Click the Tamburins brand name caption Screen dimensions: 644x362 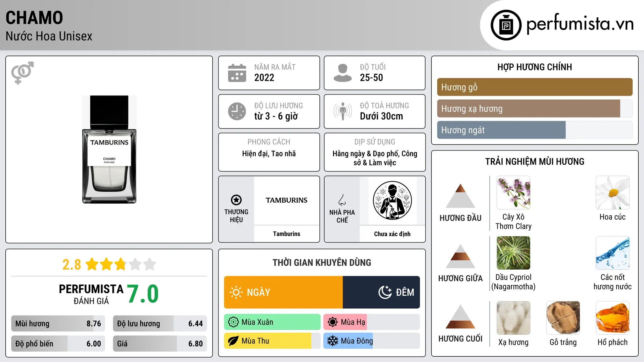pyautogui.click(x=286, y=234)
